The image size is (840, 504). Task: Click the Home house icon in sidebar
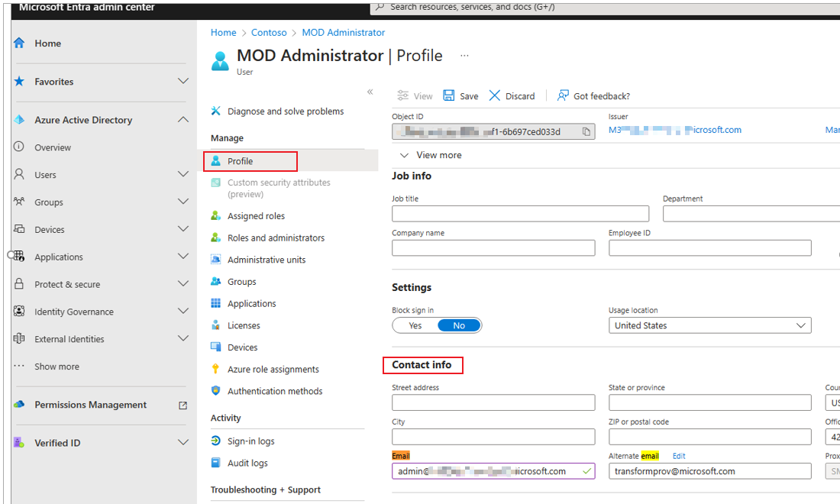(19, 43)
